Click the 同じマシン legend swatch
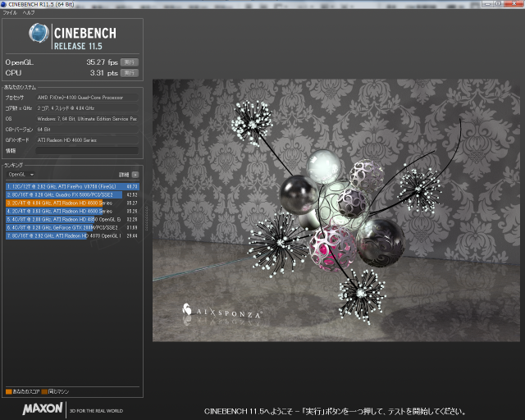525x420 pixels. 44,391
